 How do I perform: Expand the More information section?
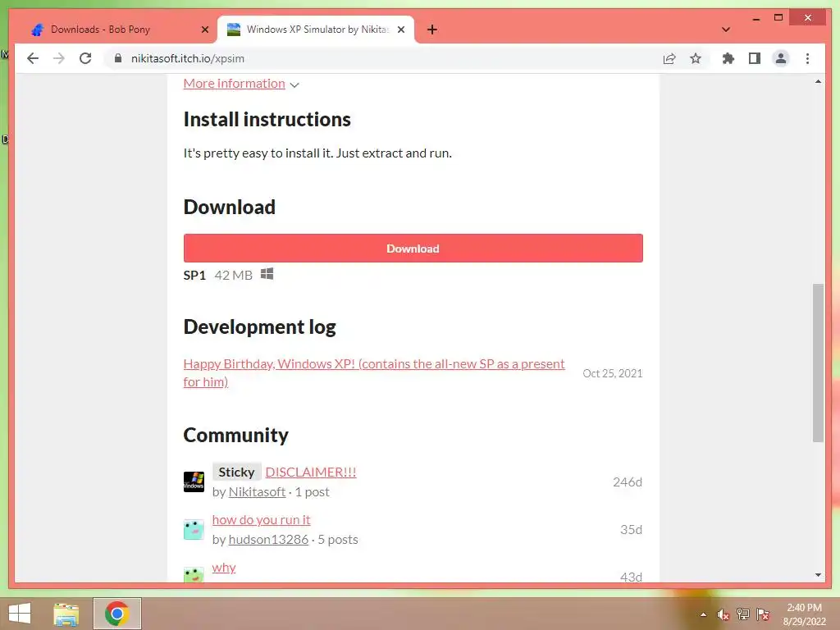(240, 84)
